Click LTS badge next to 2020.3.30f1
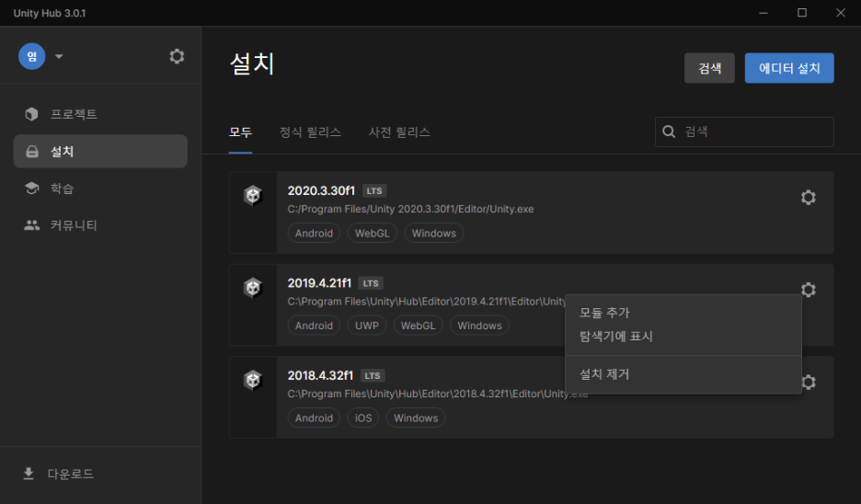 [374, 191]
